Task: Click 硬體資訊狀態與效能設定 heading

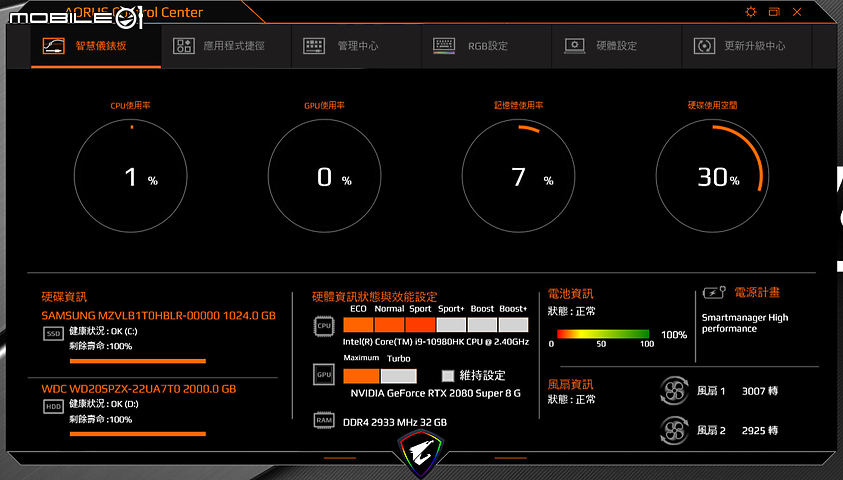Action: coord(375,297)
